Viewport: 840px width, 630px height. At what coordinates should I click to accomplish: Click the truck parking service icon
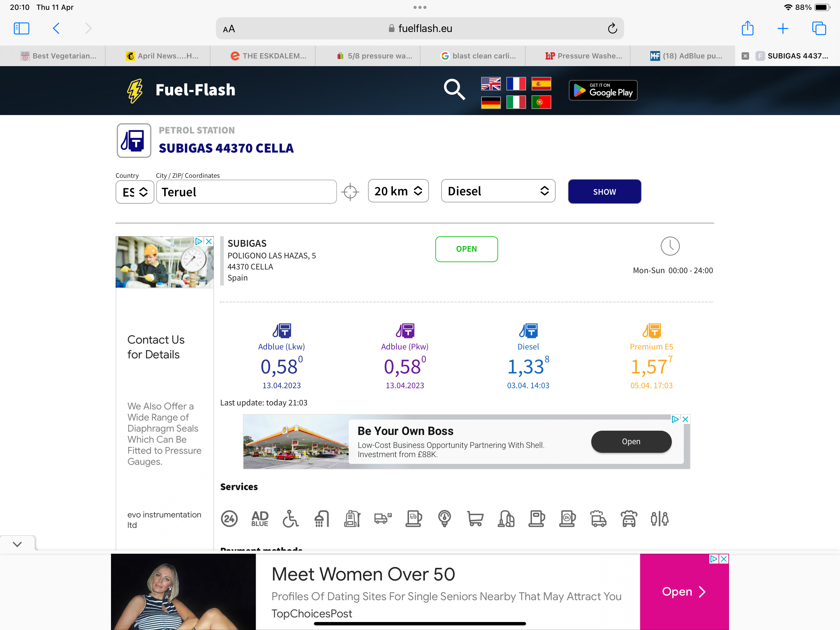click(383, 519)
